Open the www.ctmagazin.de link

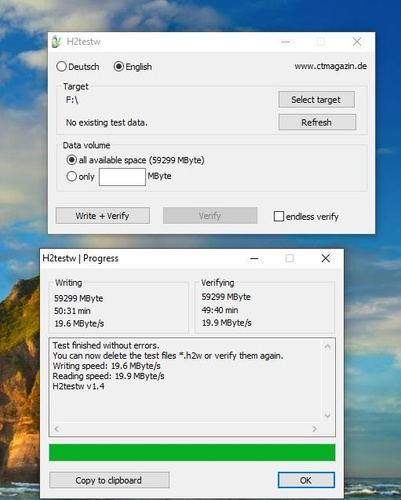click(x=330, y=66)
